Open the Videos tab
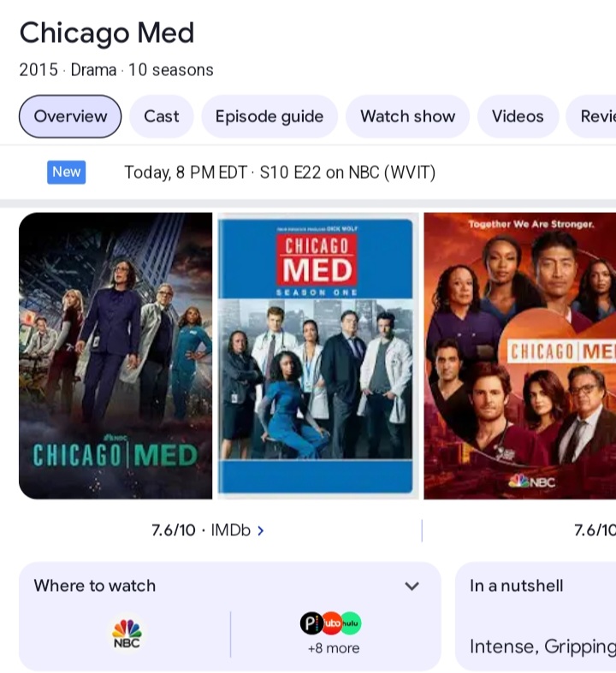The width and height of the screenshot is (616, 673). (518, 116)
